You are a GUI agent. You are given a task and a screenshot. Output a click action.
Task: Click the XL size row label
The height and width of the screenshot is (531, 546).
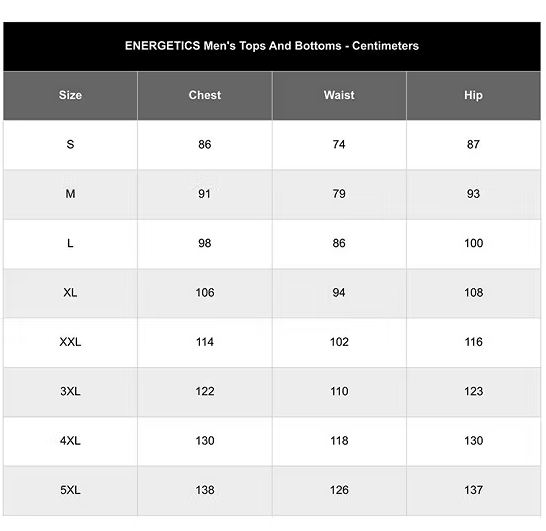click(x=70, y=292)
